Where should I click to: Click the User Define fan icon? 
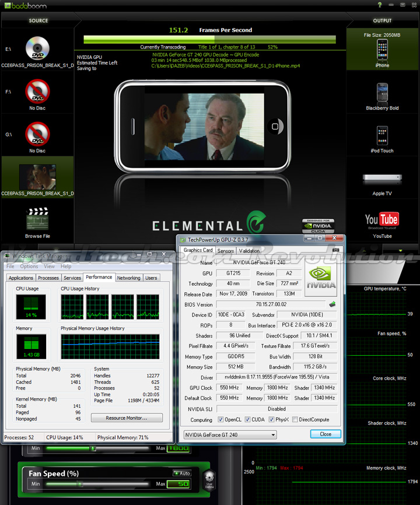(209, 479)
